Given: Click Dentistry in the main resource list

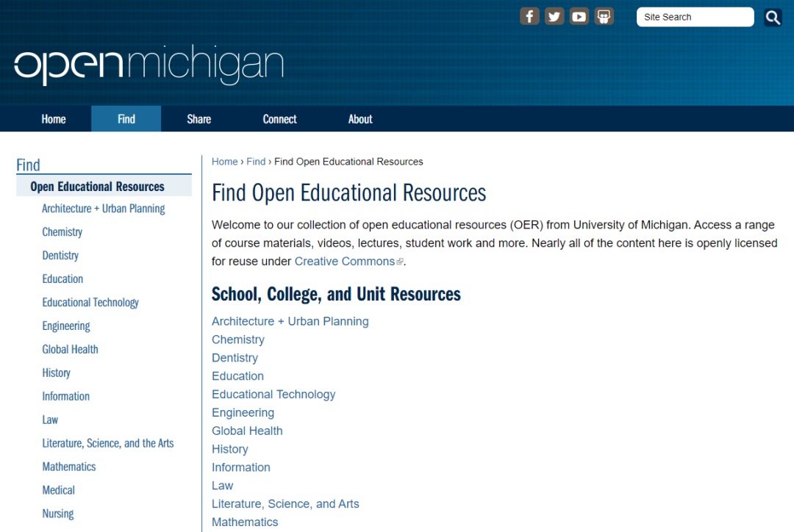Looking at the screenshot, I should (235, 358).
